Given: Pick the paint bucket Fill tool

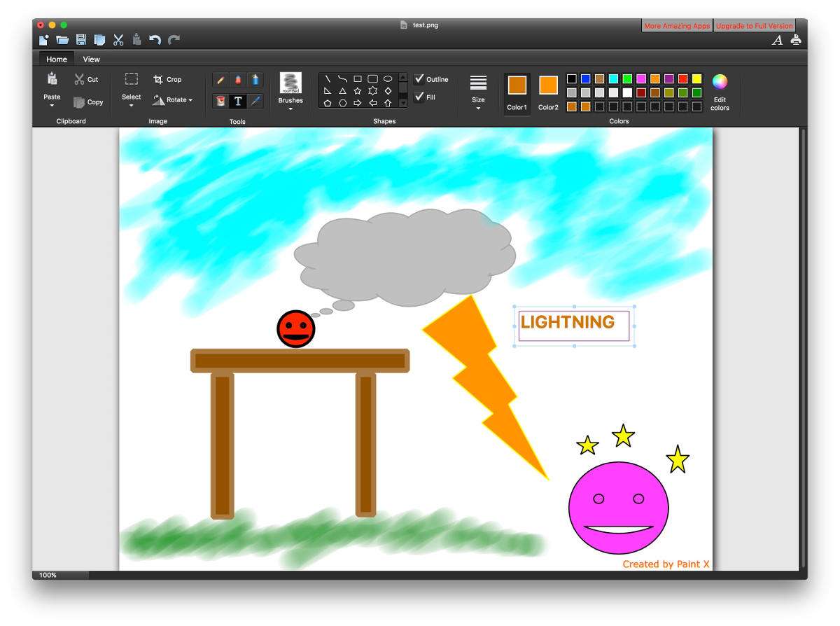Looking at the screenshot, I should (x=220, y=101).
